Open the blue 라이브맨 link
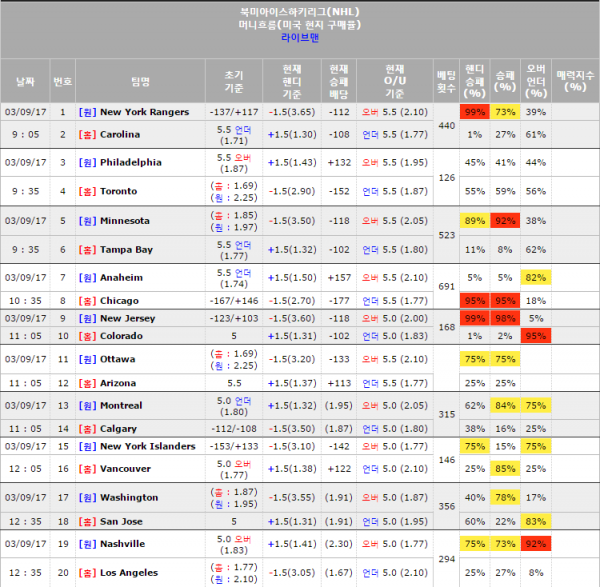The height and width of the screenshot is (587, 600). coord(300,38)
